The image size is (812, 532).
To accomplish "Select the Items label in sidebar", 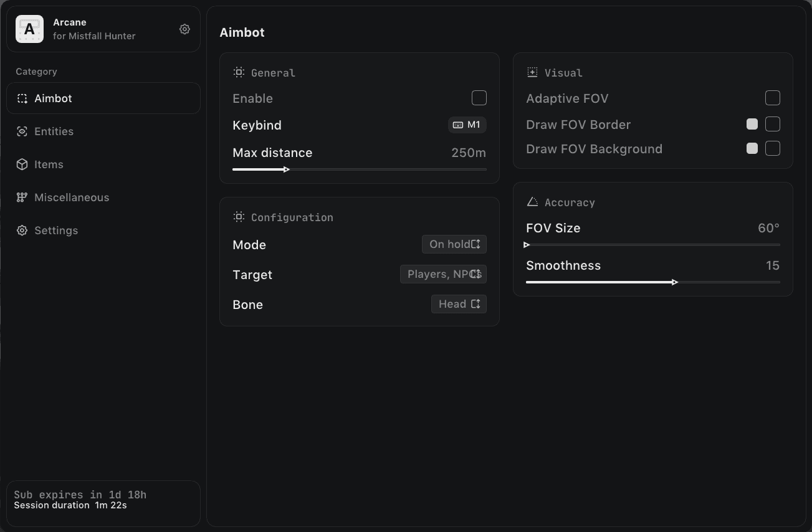I will pyautogui.click(x=49, y=164).
